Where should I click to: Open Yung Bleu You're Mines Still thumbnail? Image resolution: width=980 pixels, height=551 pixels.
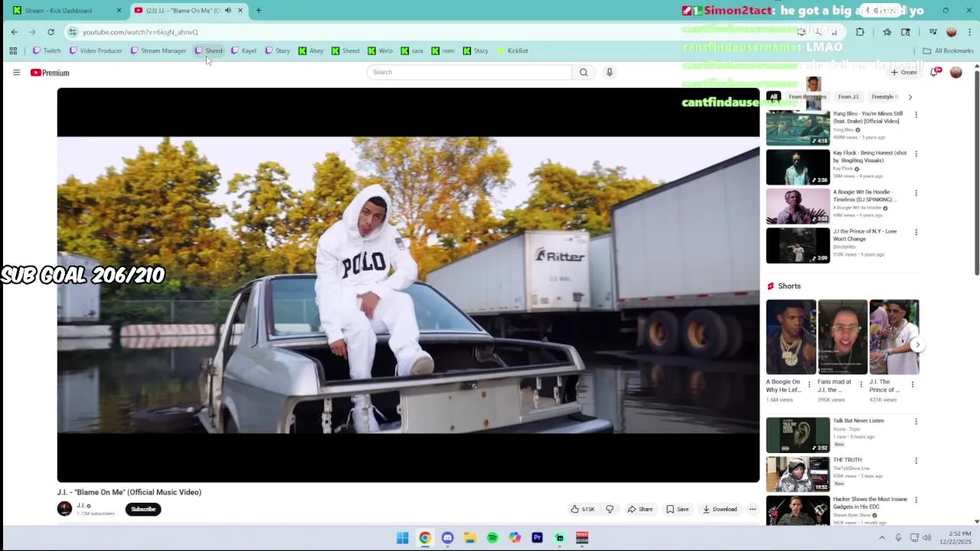pyautogui.click(x=798, y=128)
